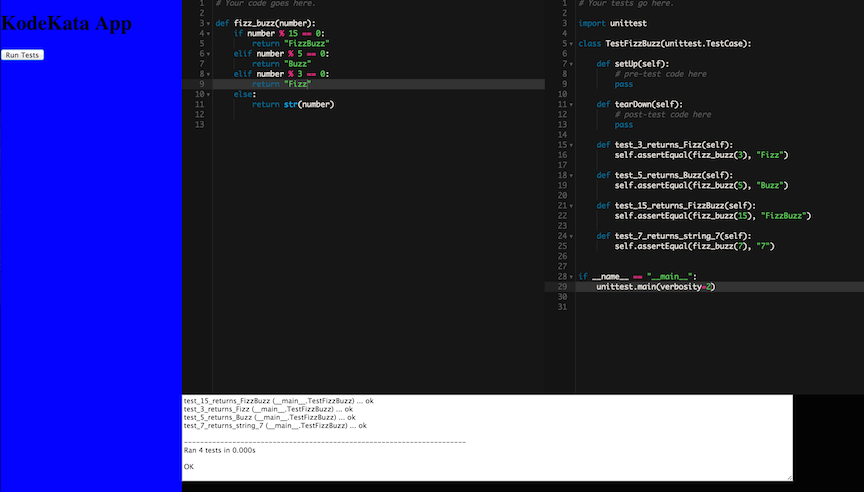The height and width of the screenshot is (492, 864).
Task: Click the 'import unittest' line
Action: pyautogui.click(x=612, y=23)
